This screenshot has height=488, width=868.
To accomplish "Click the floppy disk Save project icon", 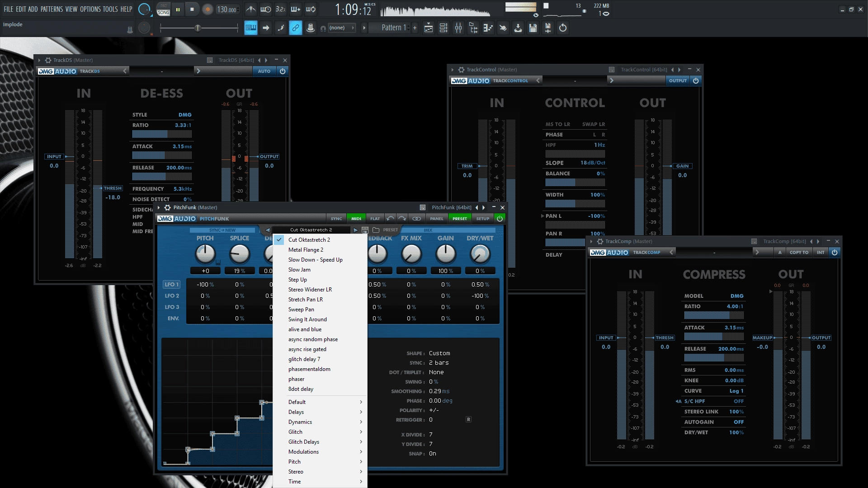I will pyautogui.click(x=533, y=28).
